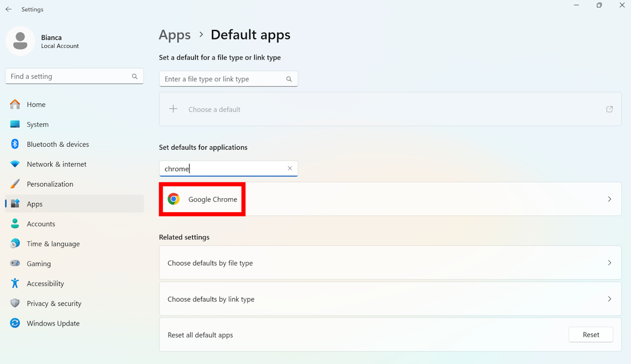Expand the Google Chrome entry chevron
Viewport: 631px width, 364px height.
(x=609, y=199)
